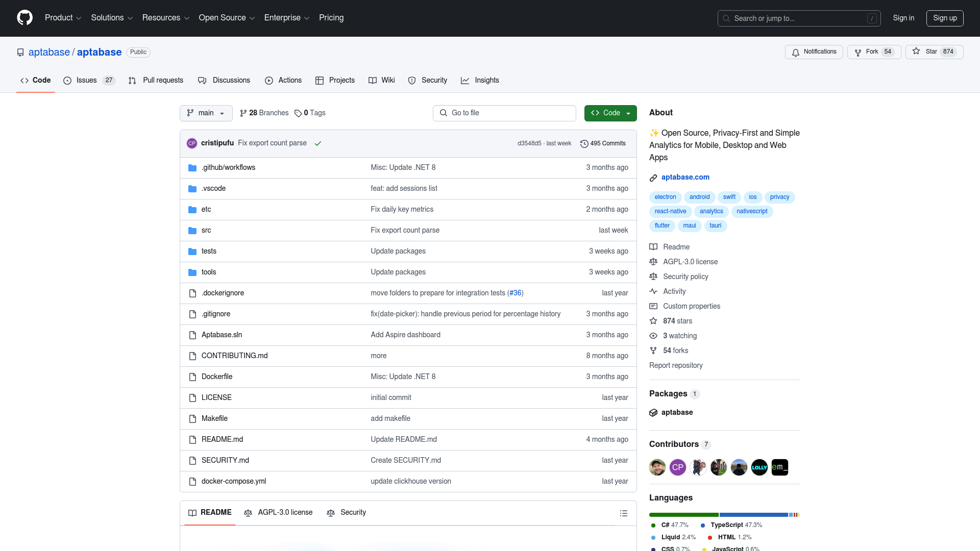Screen dimensions: 980x551
Task: Expand the main branch selector dropdown
Action: 205,112
